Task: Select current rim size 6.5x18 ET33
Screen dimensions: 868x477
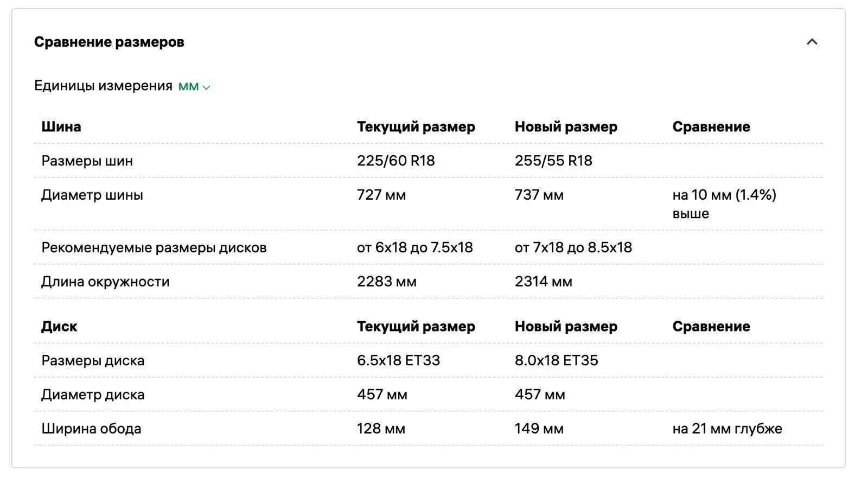Action: coord(398,360)
